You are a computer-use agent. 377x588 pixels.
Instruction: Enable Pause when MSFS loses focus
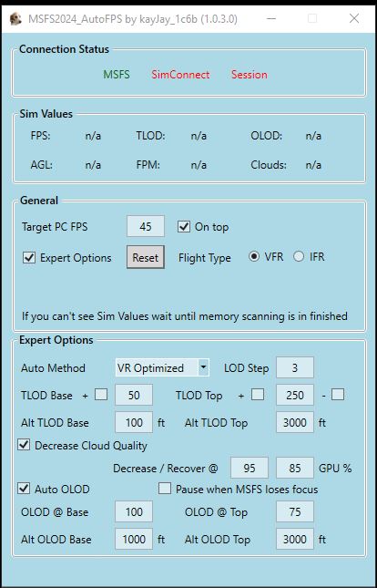tap(165, 489)
